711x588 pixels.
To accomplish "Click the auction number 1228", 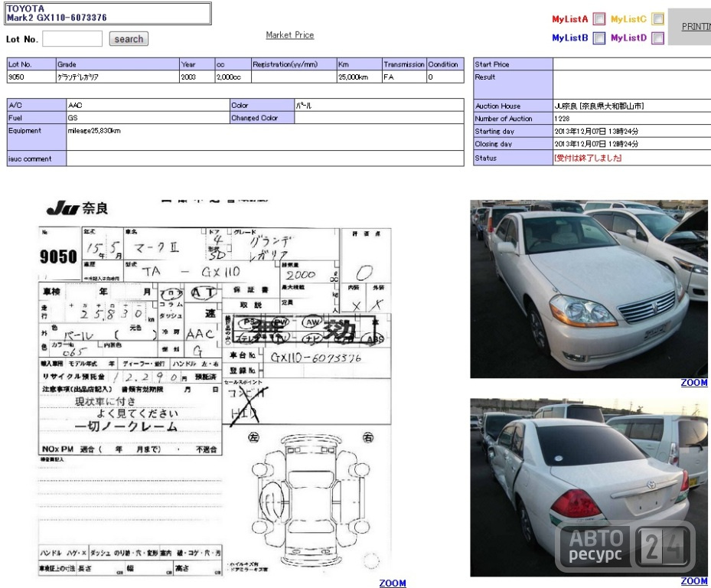I will pos(562,119).
